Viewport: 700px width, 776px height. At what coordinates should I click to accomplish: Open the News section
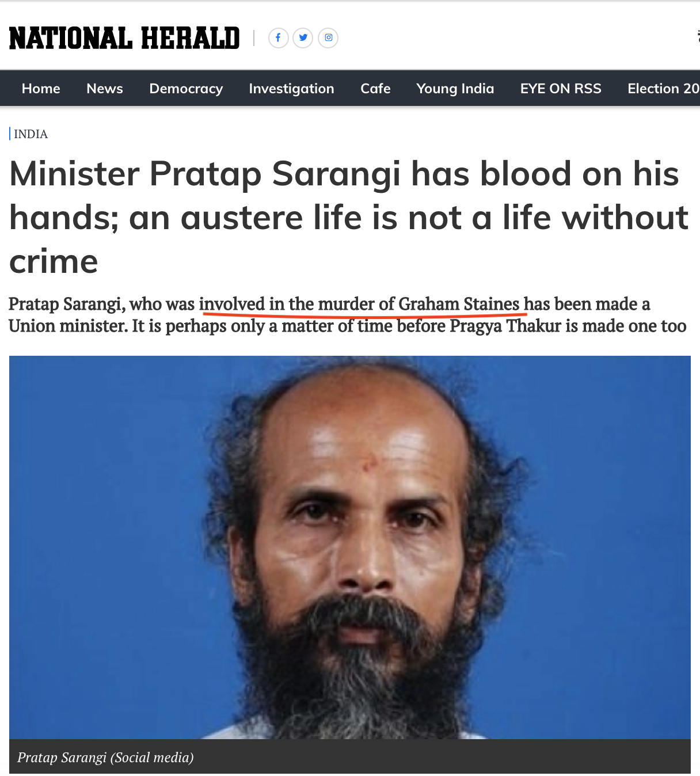105,89
